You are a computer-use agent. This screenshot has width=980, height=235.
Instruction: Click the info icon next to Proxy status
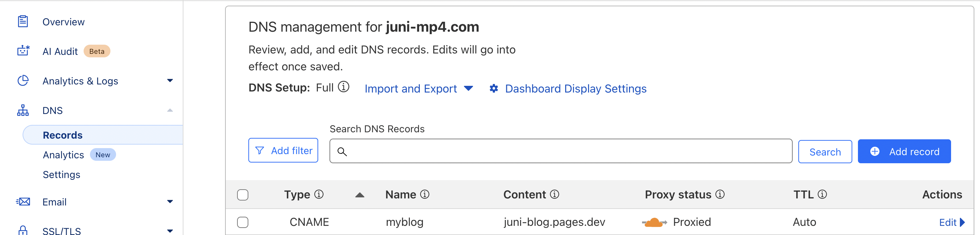click(720, 195)
